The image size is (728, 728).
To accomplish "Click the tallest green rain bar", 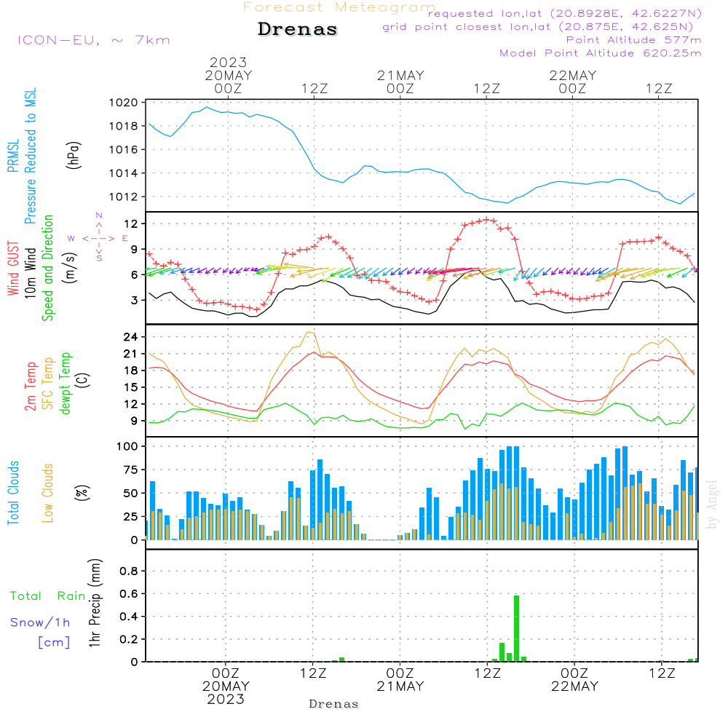I will [x=516, y=628].
